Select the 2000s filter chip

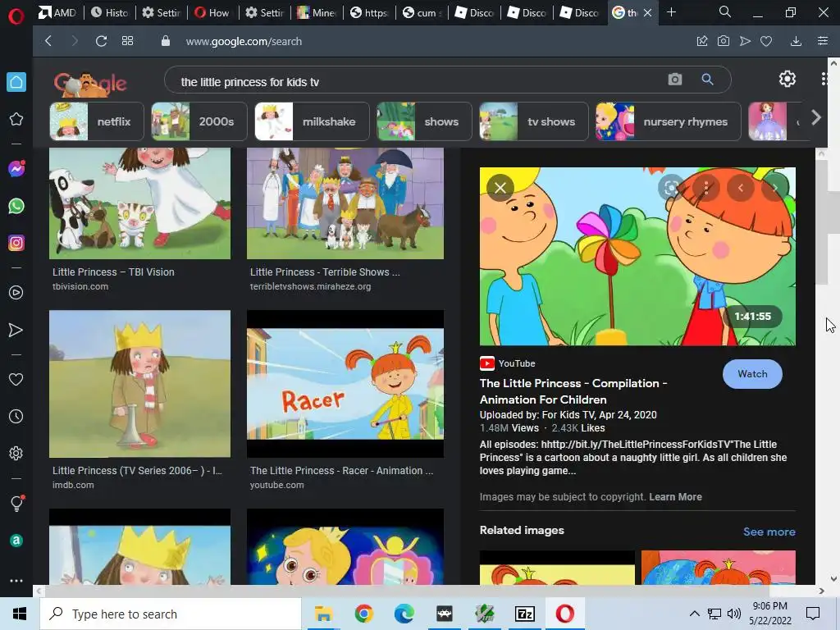pyautogui.click(x=199, y=121)
